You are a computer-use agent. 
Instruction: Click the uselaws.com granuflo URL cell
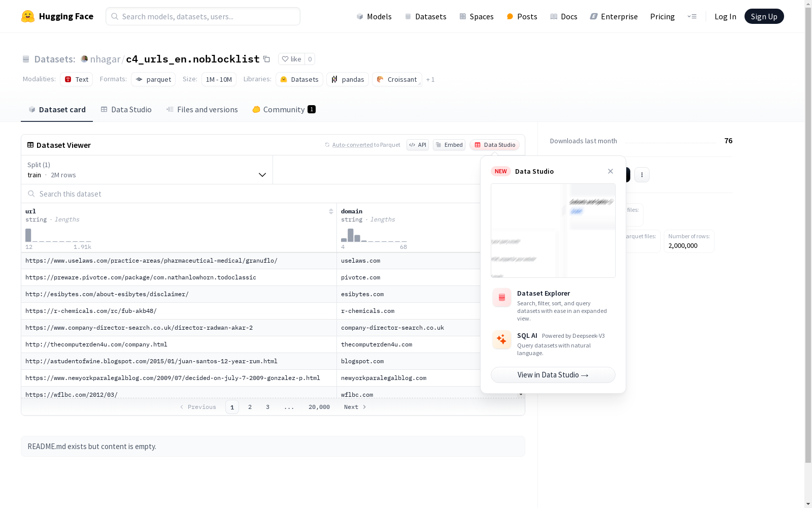[x=179, y=261]
